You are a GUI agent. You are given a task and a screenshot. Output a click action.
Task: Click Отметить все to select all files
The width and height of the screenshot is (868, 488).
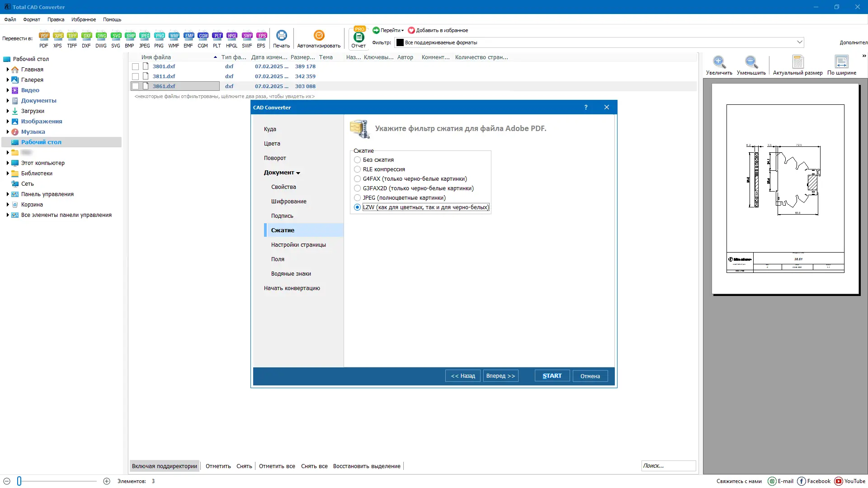(x=277, y=466)
